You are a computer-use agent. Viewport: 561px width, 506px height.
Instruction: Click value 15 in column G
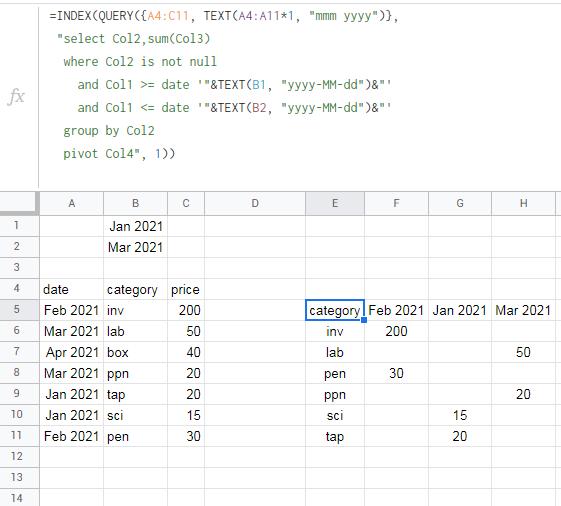pyautogui.click(x=460, y=415)
